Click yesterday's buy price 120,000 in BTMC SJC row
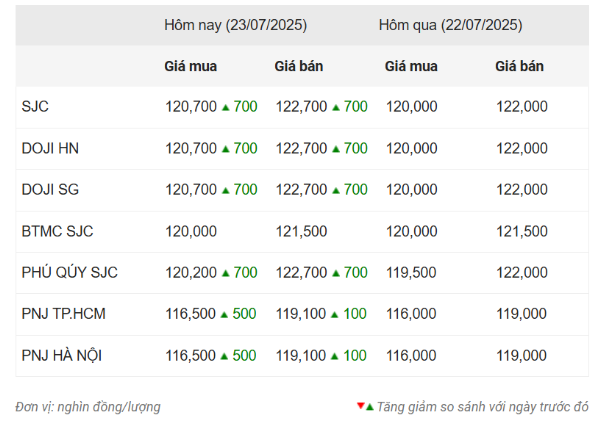The width and height of the screenshot is (602, 424). click(412, 231)
